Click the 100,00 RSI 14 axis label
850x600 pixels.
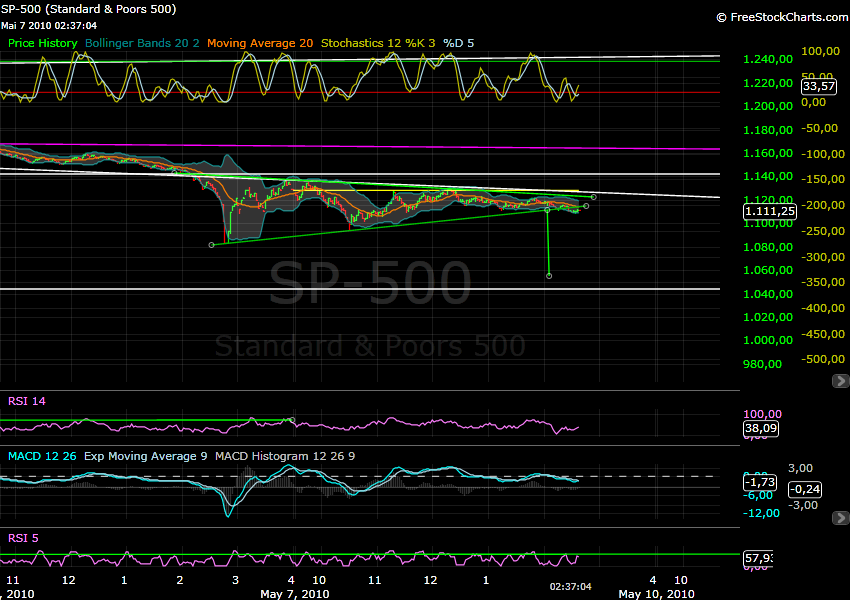click(762, 415)
